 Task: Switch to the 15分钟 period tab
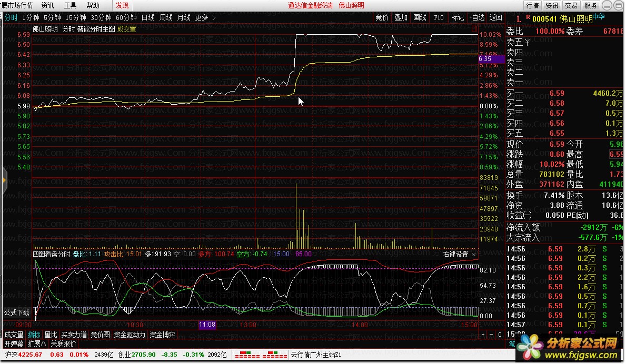click(x=76, y=17)
